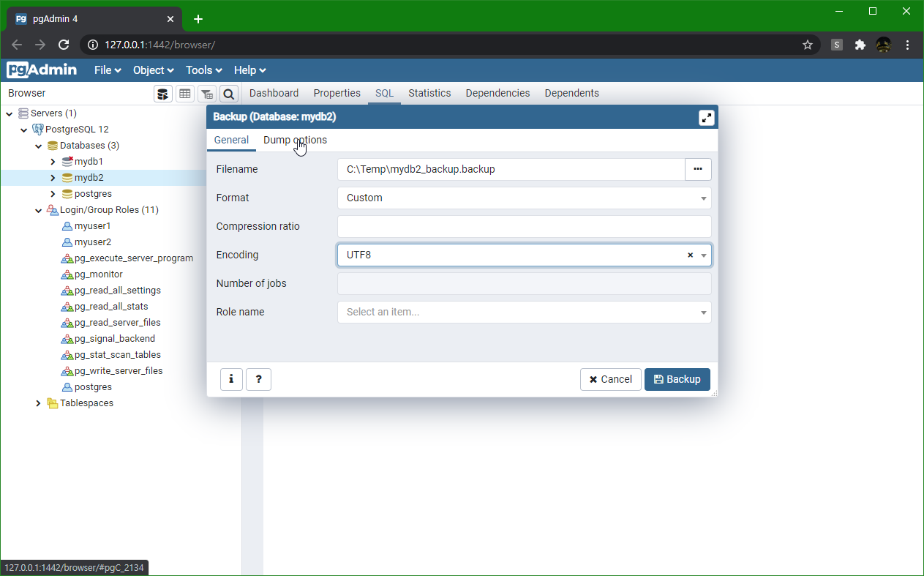Click the View Data table icon

pyautogui.click(x=185, y=94)
